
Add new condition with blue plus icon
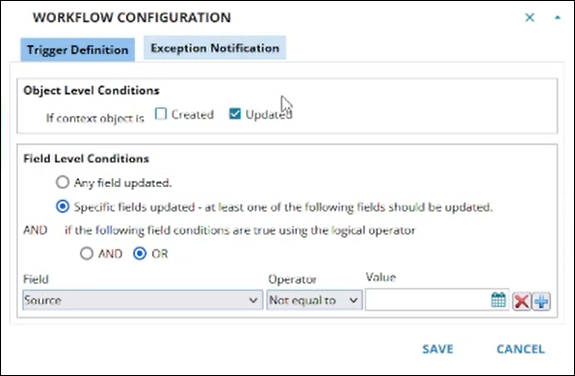pyautogui.click(x=542, y=302)
